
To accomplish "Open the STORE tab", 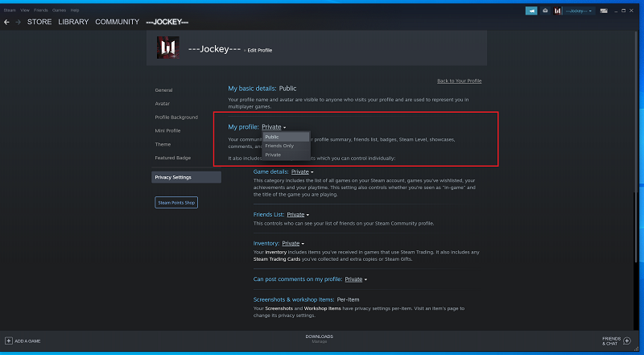I will (39, 22).
